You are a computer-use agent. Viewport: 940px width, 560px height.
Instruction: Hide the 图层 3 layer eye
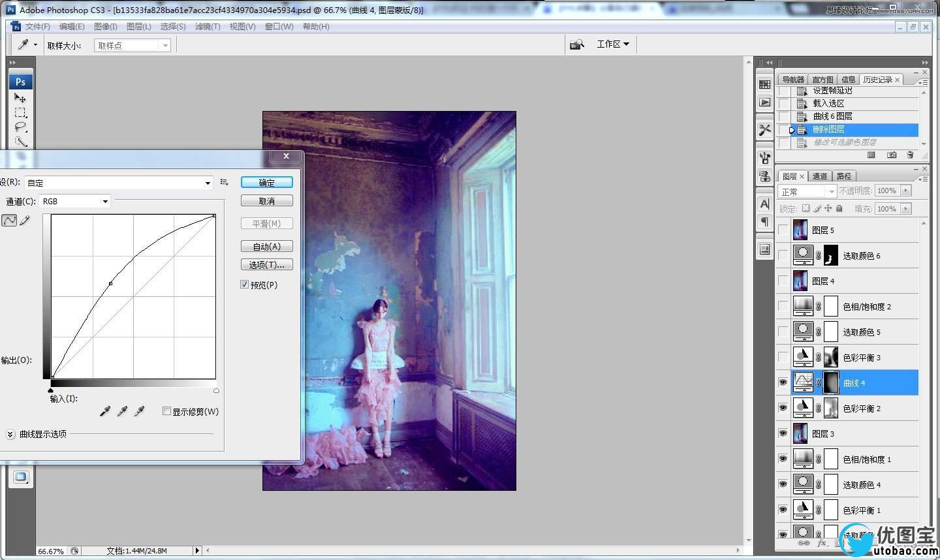(x=783, y=433)
